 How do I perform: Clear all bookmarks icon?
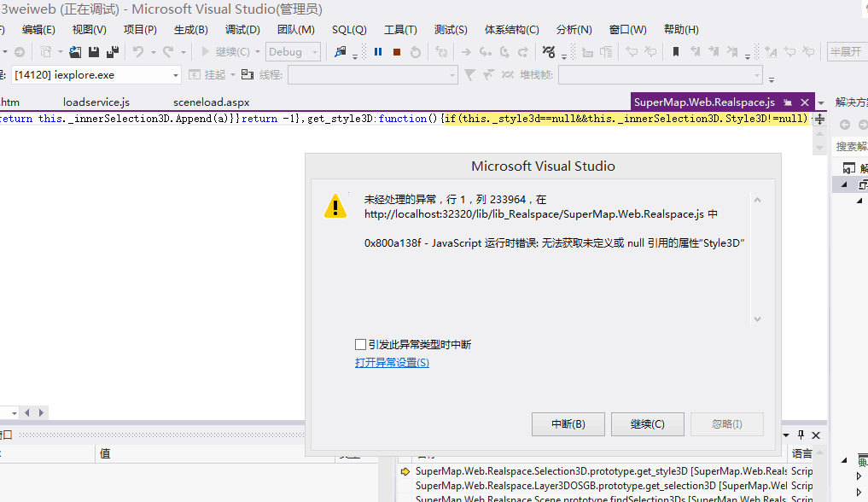tap(732, 51)
